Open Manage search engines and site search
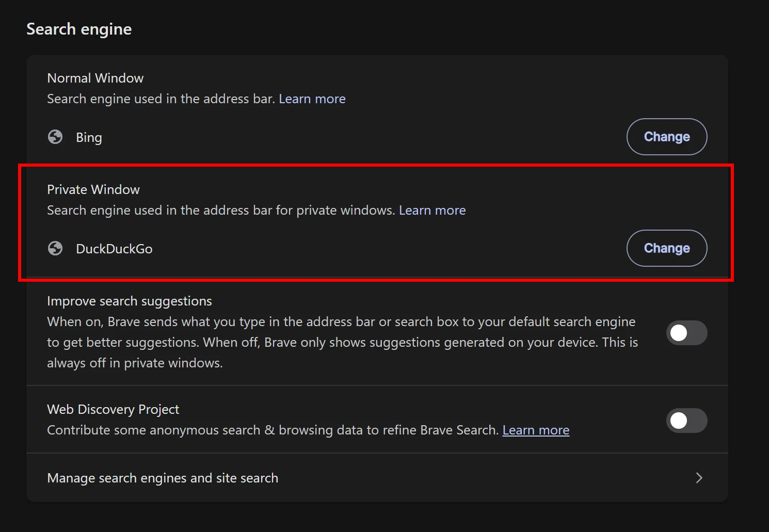769x532 pixels. [x=377, y=478]
